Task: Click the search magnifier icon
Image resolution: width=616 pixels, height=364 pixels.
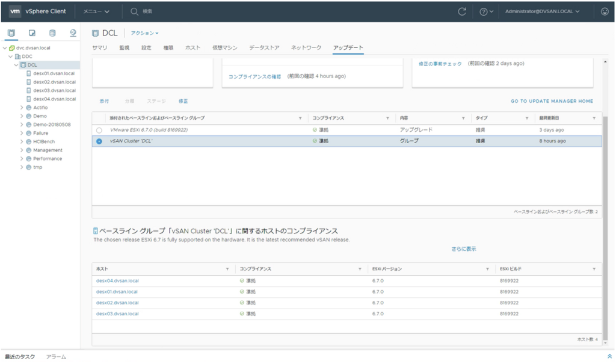Action: 134,11
